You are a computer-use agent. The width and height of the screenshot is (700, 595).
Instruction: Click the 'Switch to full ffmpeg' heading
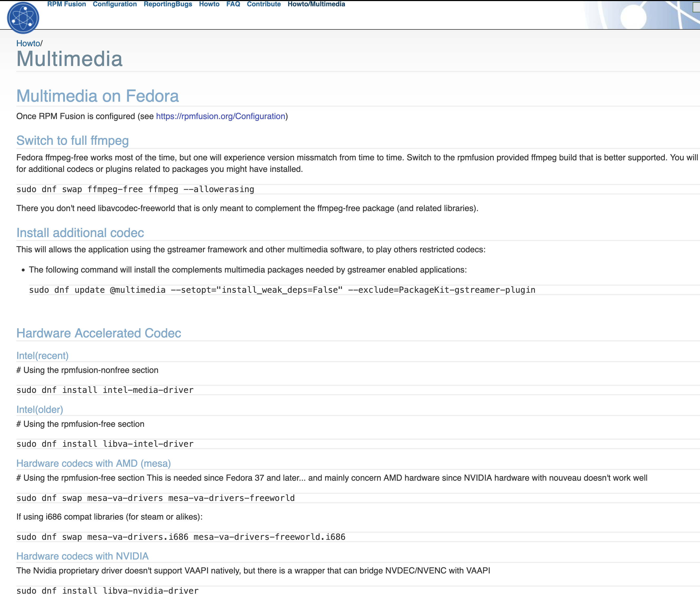pyautogui.click(x=73, y=141)
